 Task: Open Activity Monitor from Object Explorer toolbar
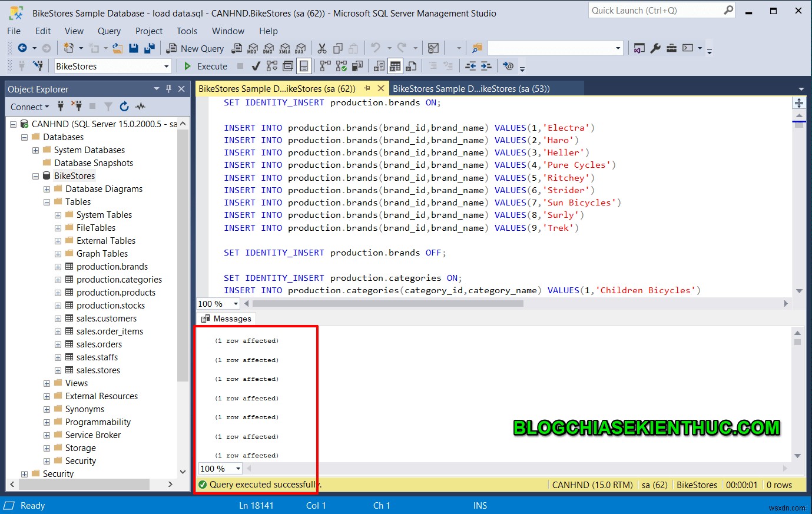(140, 107)
